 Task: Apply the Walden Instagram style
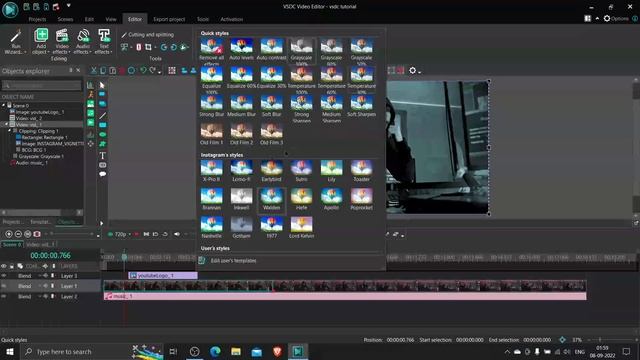click(271, 200)
